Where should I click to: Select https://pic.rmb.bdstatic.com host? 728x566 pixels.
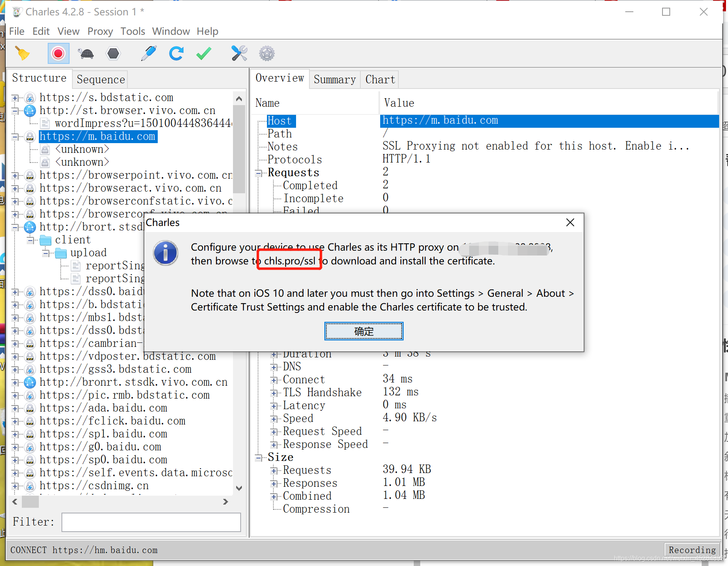pos(125,395)
